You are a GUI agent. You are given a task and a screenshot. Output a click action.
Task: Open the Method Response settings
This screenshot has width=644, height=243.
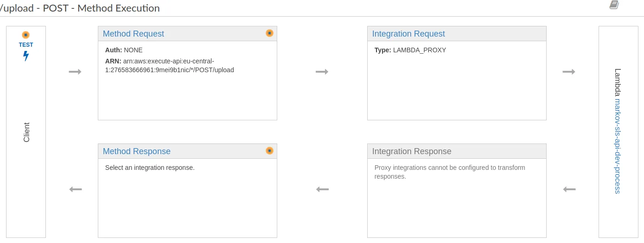tap(137, 151)
